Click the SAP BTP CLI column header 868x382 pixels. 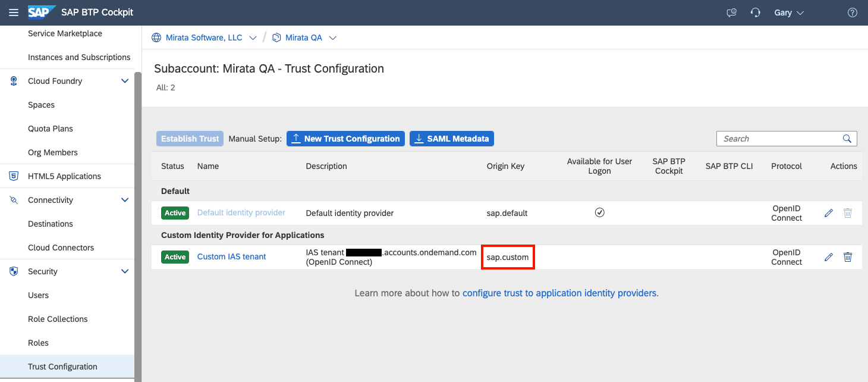729,166
